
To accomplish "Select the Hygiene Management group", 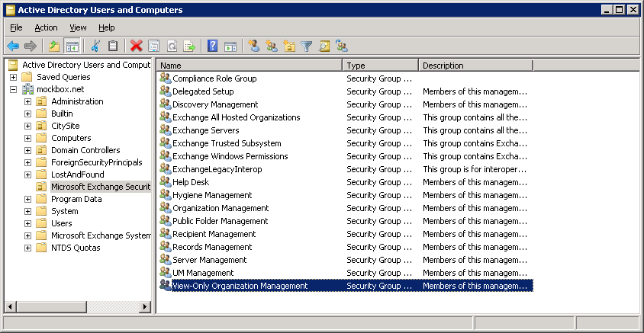I will coord(212,195).
